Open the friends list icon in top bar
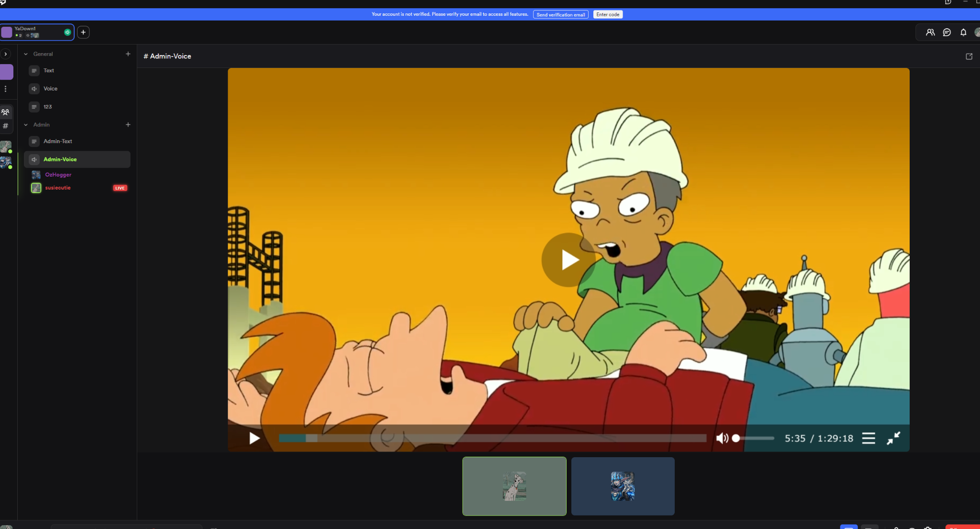This screenshot has width=980, height=529. click(930, 32)
